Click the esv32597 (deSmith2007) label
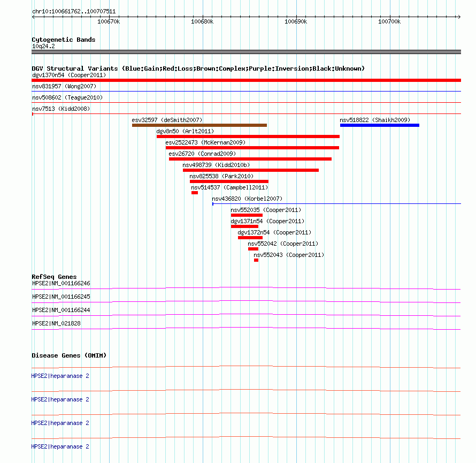 point(167,120)
